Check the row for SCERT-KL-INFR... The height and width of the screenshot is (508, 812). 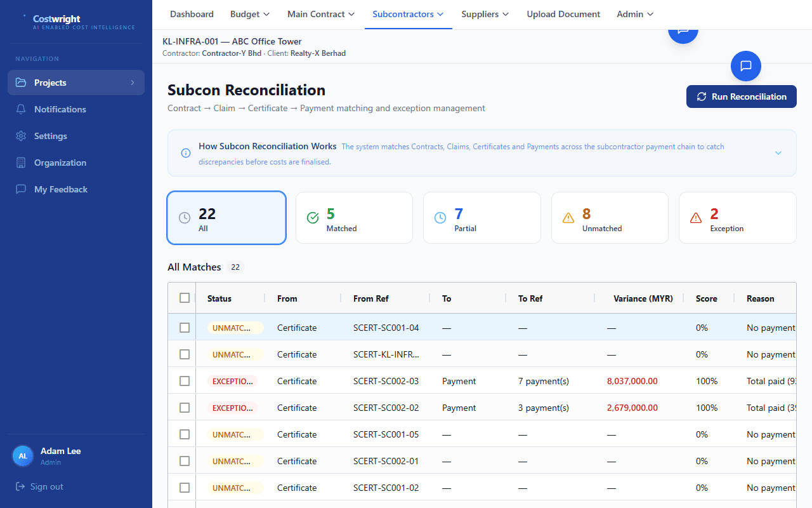pos(185,354)
